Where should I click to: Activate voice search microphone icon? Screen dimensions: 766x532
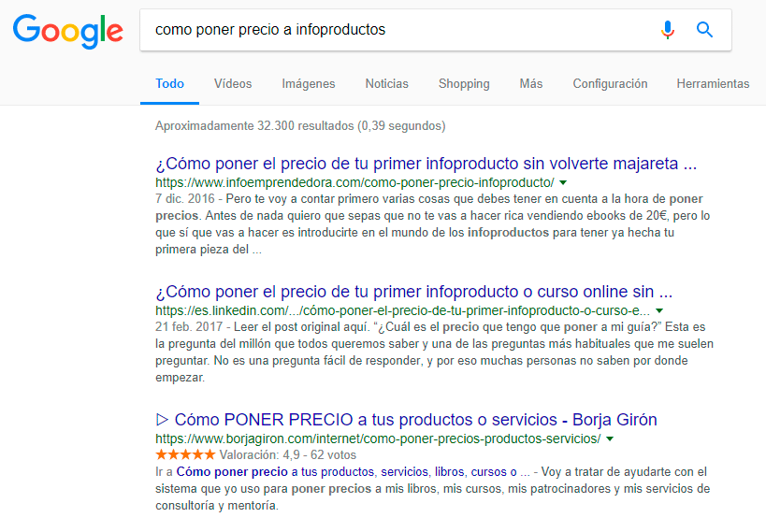667,30
